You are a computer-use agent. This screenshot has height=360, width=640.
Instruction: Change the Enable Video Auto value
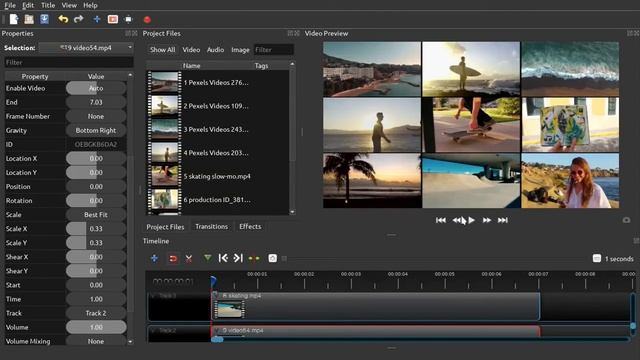pyautogui.click(x=96, y=88)
